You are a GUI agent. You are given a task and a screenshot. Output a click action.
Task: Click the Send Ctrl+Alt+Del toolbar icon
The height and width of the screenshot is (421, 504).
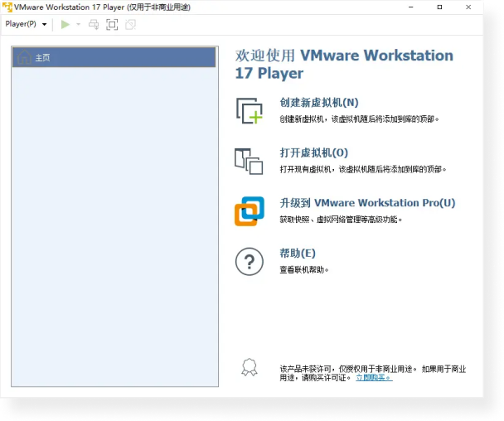(94, 24)
